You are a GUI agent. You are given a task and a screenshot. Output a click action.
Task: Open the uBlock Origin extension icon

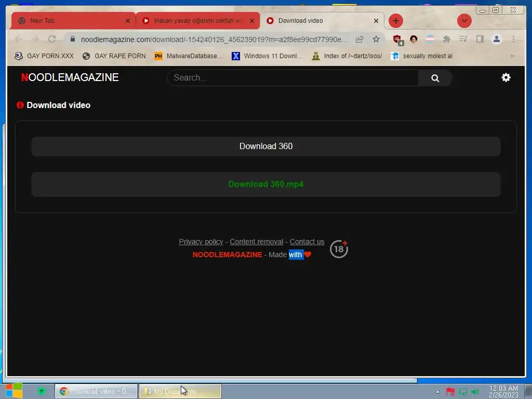pos(397,39)
